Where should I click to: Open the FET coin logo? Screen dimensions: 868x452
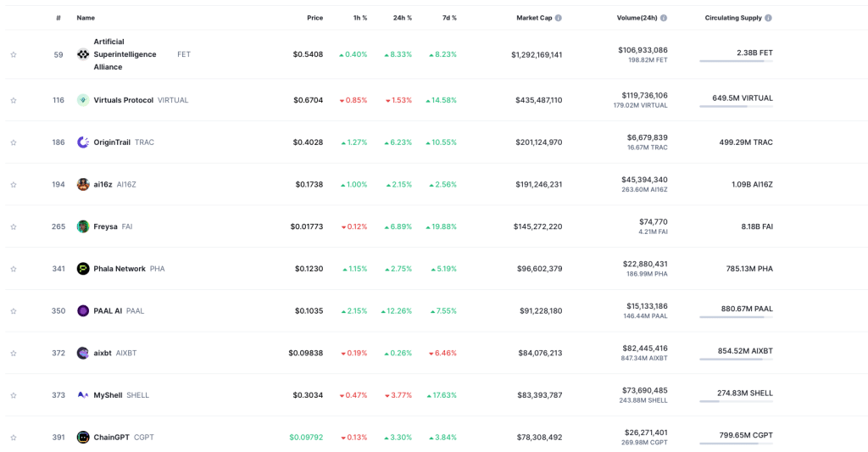tap(83, 54)
